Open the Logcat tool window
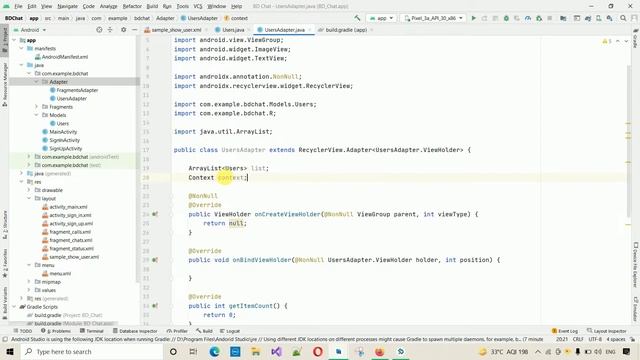The image size is (640, 360). coord(230,331)
